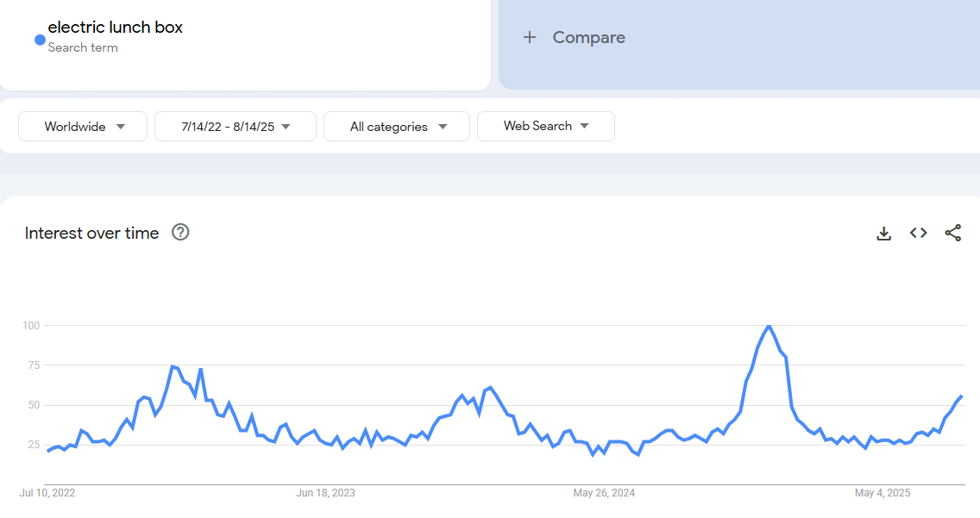Image resolution: width=980 pixels, height=518 pixels.
Task: Click the share icon above the chart
Action: pyautogui.click(x=952, y=234)
